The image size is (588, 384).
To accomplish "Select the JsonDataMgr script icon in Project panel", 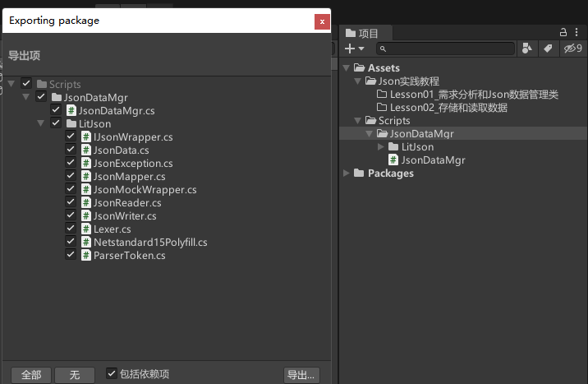I will (x=393, y=160).
